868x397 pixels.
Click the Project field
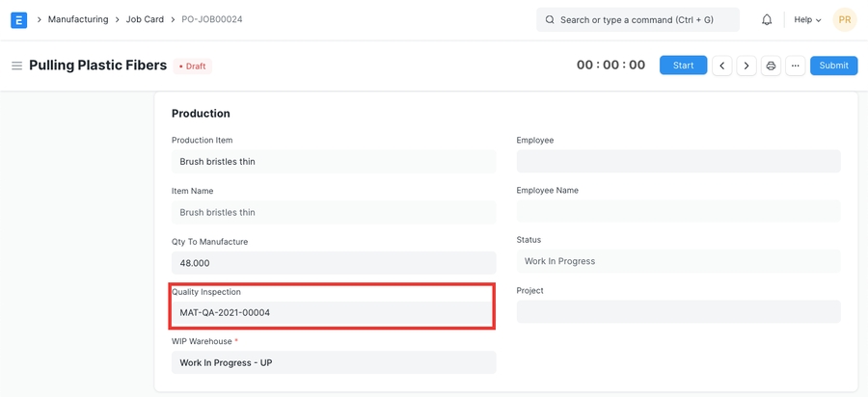coord(678,312)
